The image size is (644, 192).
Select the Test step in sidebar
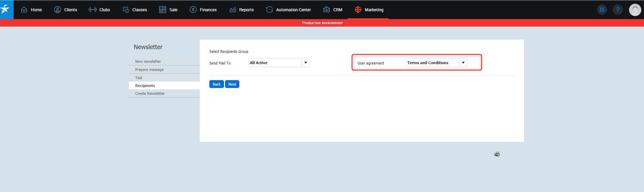139,78
